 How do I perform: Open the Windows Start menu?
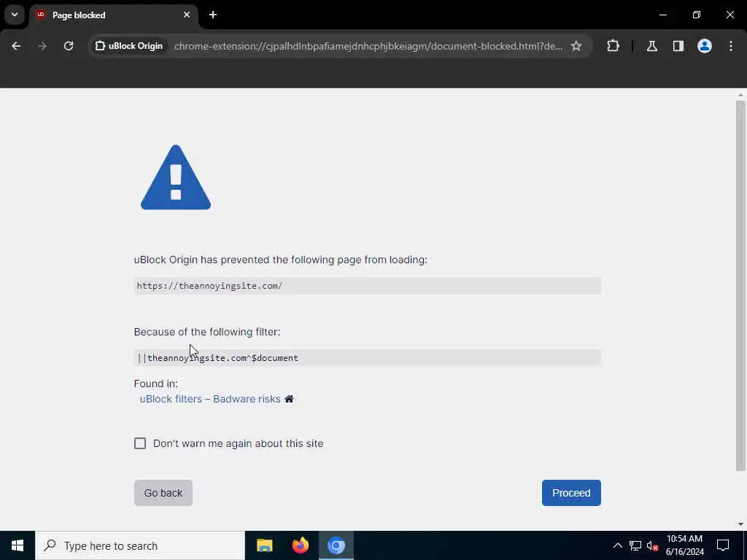(x=18, y=545)
